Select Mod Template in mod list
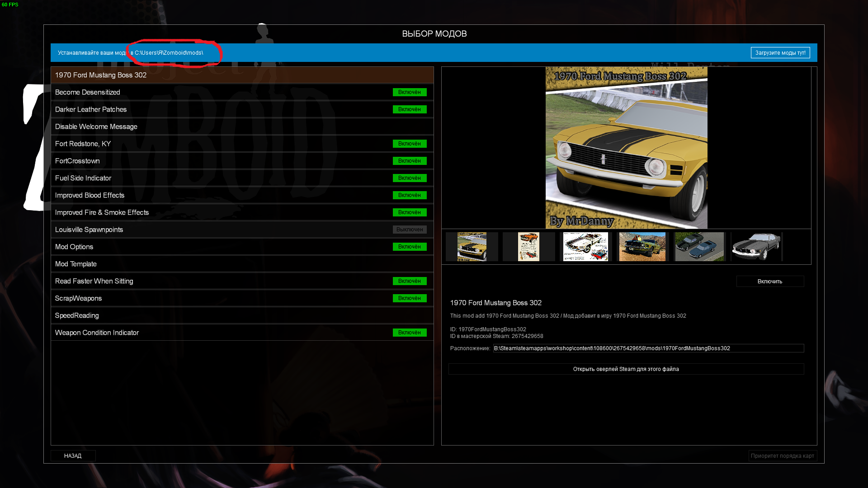The width and height of the screenshot is (868, 488). pyautogui.click(x=76, y=264)
